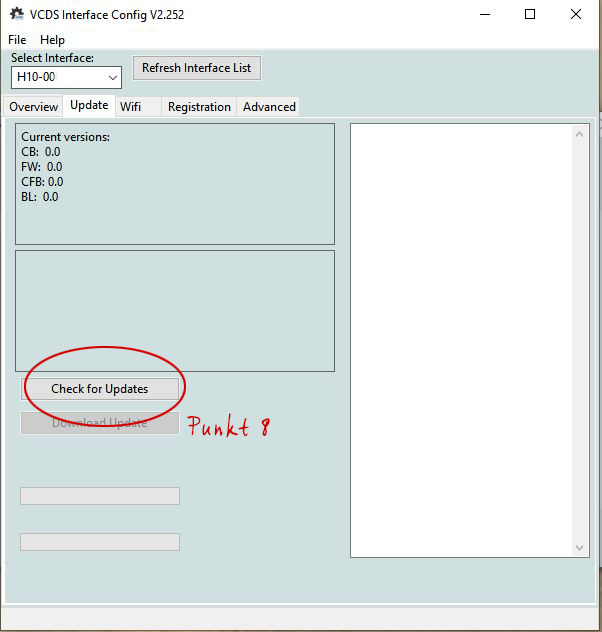Open the Registration tab
Viewport: 602px width, 632px height.
[x=199, y=107]
